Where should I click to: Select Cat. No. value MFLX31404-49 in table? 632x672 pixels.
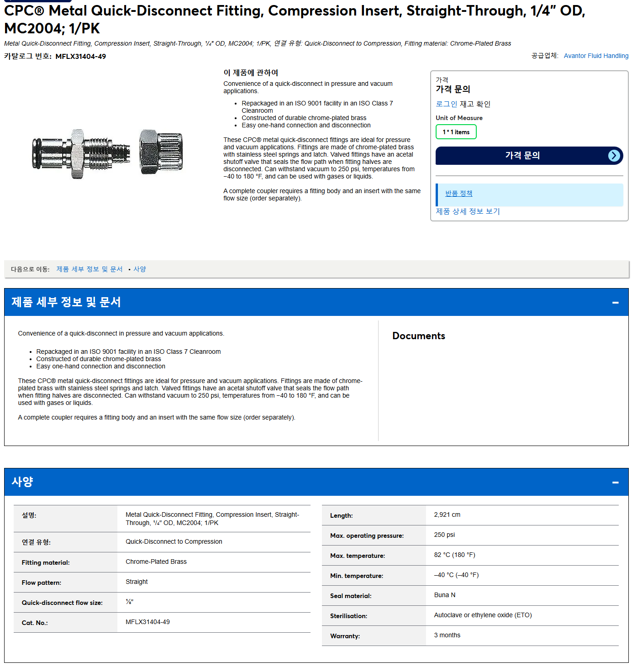tap(147, 622)
